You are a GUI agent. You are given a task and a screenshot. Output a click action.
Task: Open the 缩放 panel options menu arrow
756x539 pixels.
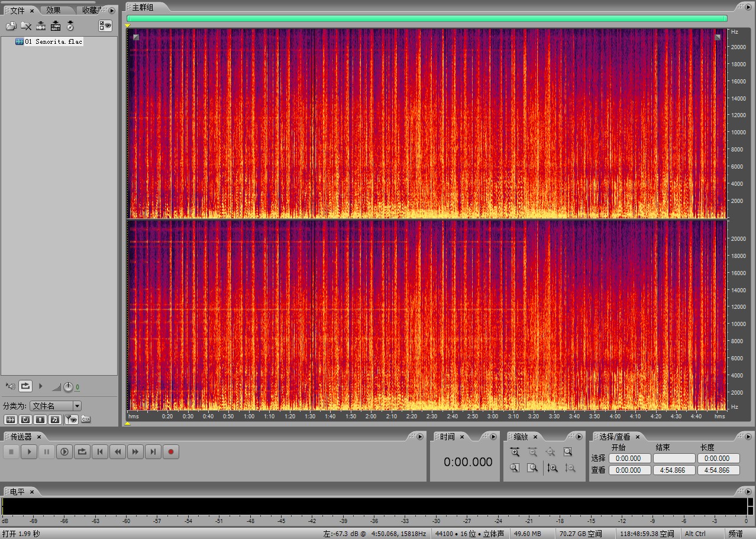coord(580,437)
